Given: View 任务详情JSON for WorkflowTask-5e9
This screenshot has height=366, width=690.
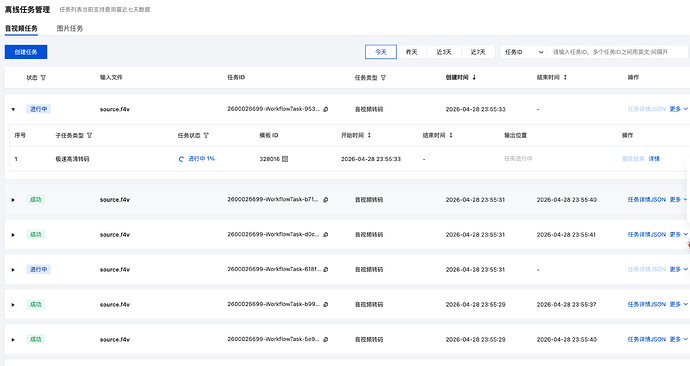Looking at the screenshot, I should coord(646,339).
